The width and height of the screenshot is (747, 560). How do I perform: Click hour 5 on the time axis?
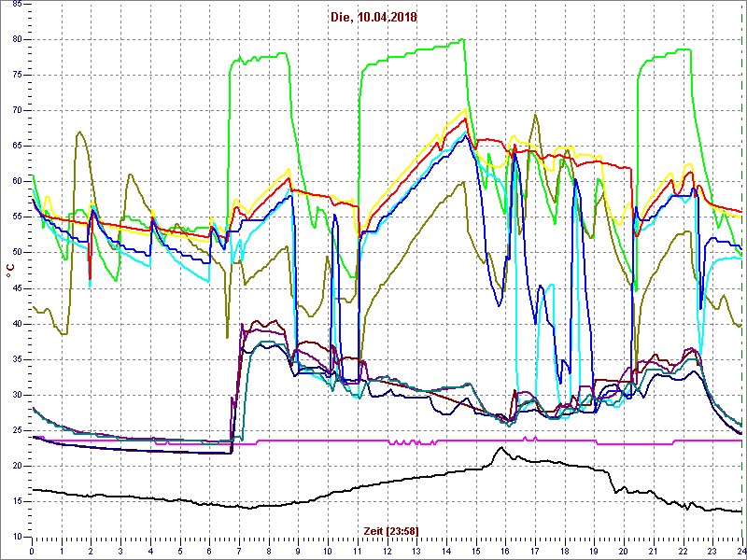[180, 550]
